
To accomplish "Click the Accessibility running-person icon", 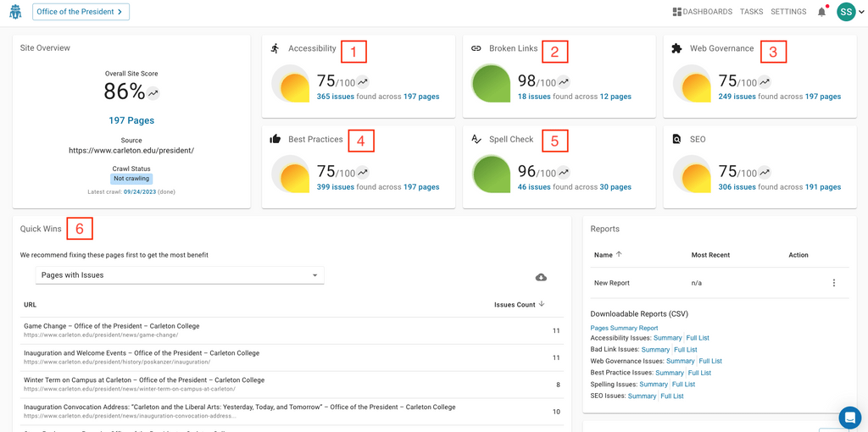I will coord(275,48).
